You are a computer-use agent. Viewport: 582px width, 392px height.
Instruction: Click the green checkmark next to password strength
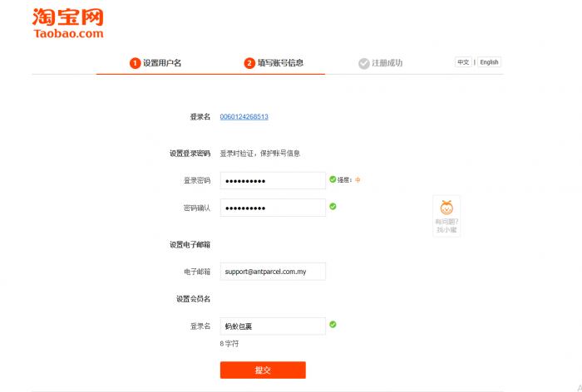coord(333,179)
